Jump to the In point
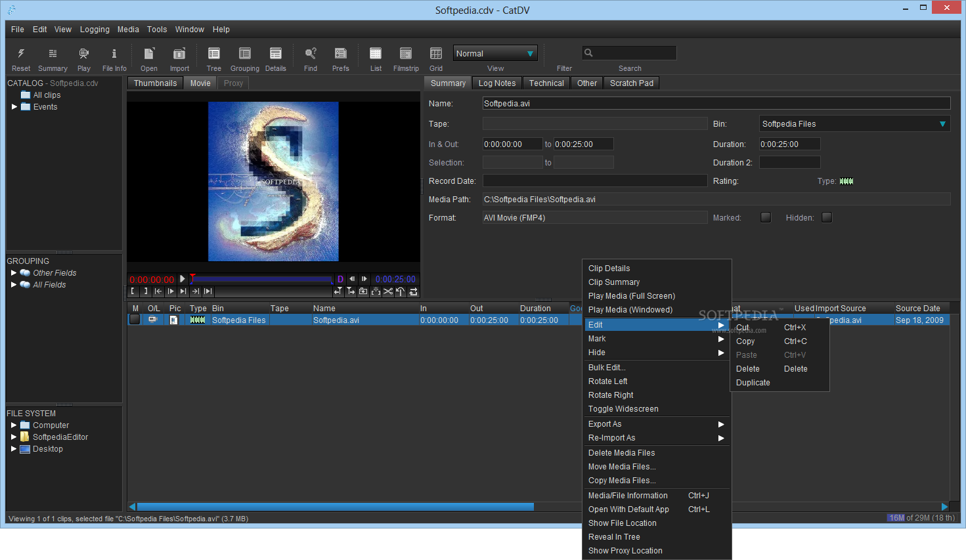The image size is (966, 560). coord(158,291)
